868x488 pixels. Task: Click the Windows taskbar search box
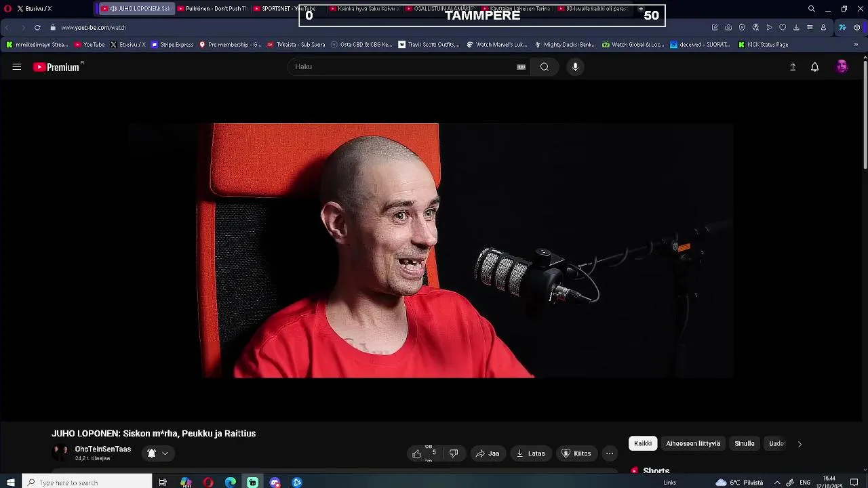tap(87, 483)
